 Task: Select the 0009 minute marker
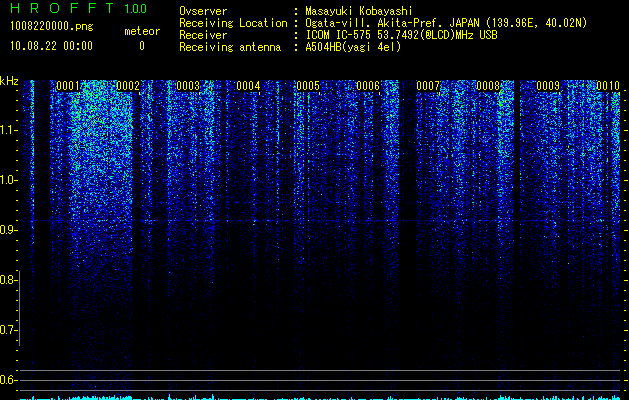click(x=548, y=86)
